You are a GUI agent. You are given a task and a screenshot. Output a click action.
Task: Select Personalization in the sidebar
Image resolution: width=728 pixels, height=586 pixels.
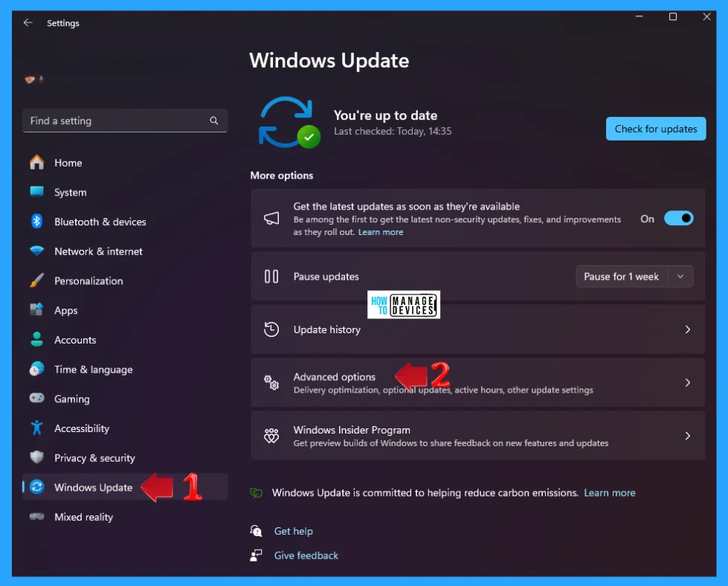[x=125, y=280]
